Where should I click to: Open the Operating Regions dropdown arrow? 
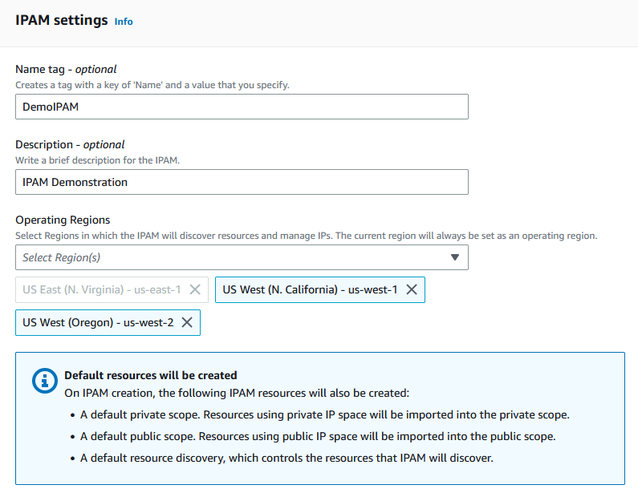pos(456,258)
